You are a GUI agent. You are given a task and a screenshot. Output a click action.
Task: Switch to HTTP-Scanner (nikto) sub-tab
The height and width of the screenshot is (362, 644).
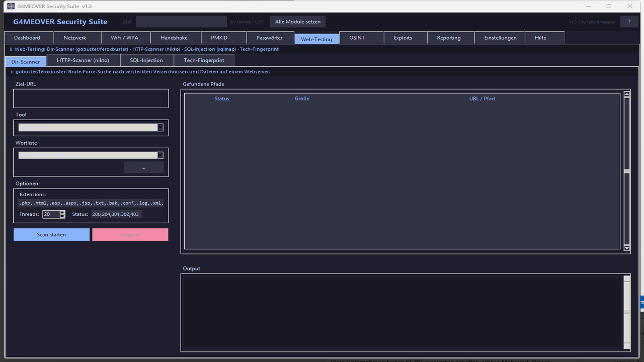point(84,60)
